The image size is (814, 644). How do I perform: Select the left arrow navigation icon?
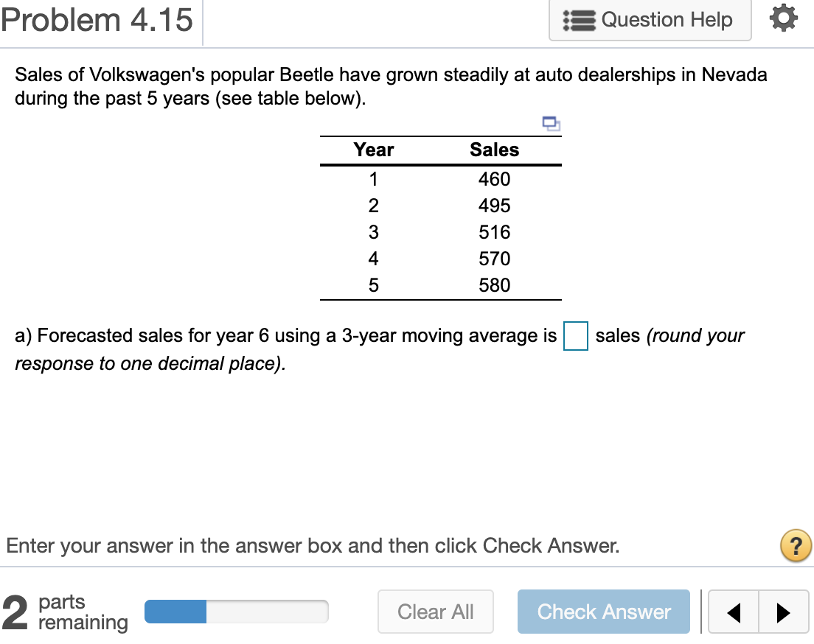[x=734, y=611]
